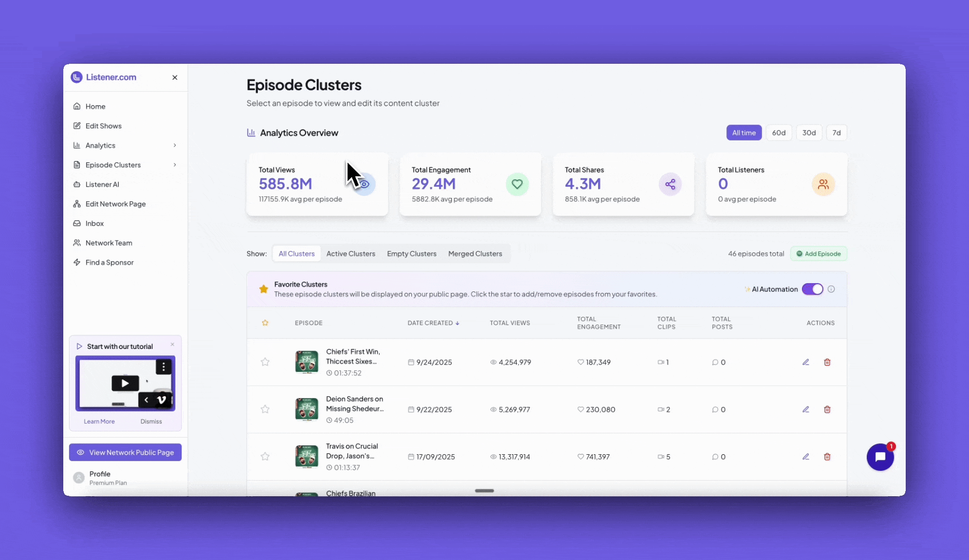Click the Total Shares share icon

tap(670, 184)
